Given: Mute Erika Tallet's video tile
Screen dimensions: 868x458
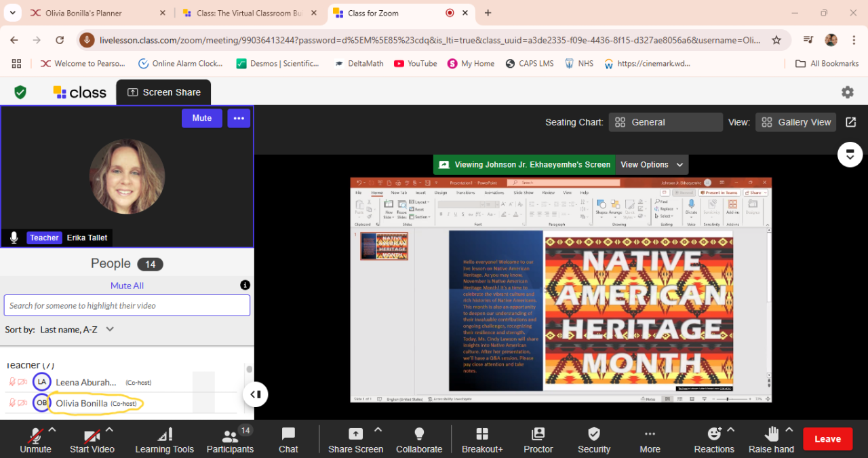Looking at the screenshot, I should pos(202,118).
